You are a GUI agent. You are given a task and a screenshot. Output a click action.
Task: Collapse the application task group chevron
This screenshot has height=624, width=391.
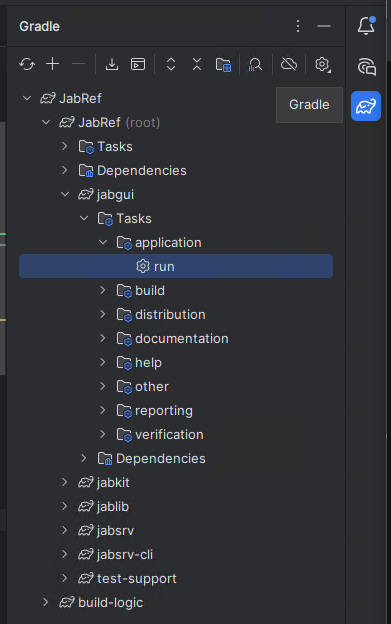tap(103, 242)
